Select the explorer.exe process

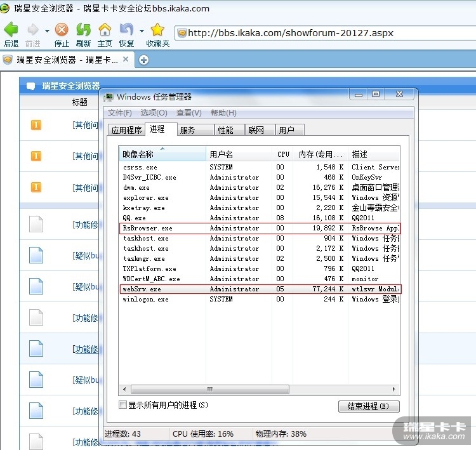click(x=260, y=197)
